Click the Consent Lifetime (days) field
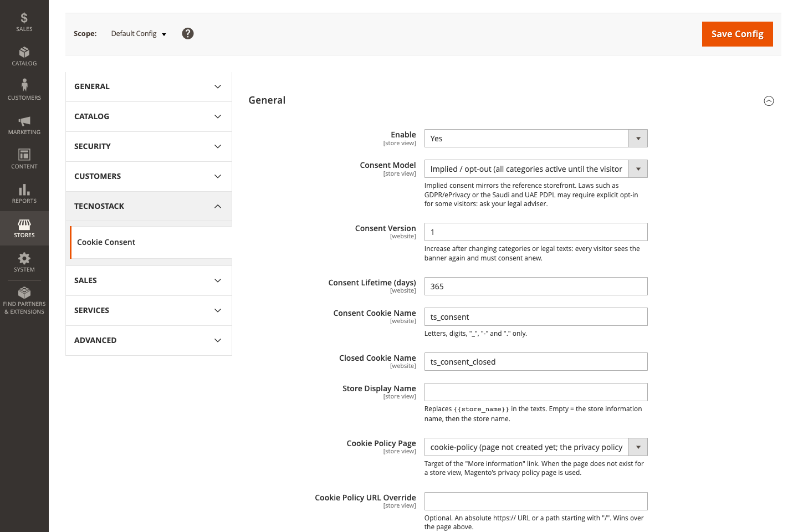The width and height of the screenshot is (798, 532). coord(536,287)
